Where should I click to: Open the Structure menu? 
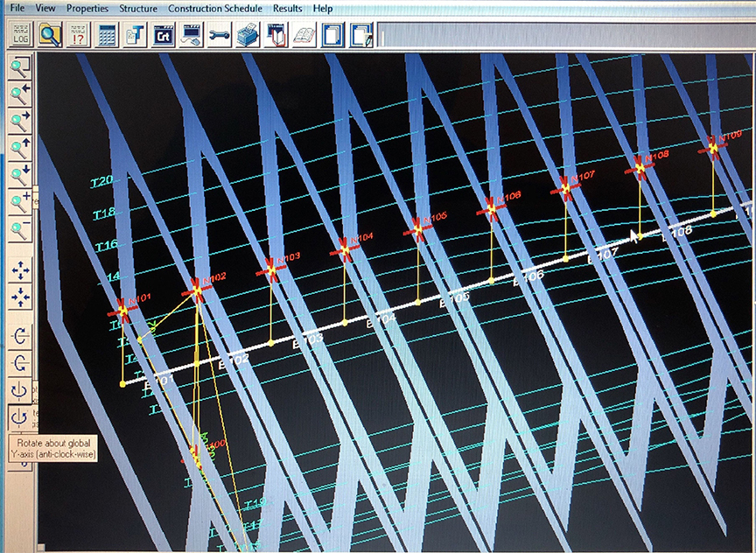tap(138, 8)
